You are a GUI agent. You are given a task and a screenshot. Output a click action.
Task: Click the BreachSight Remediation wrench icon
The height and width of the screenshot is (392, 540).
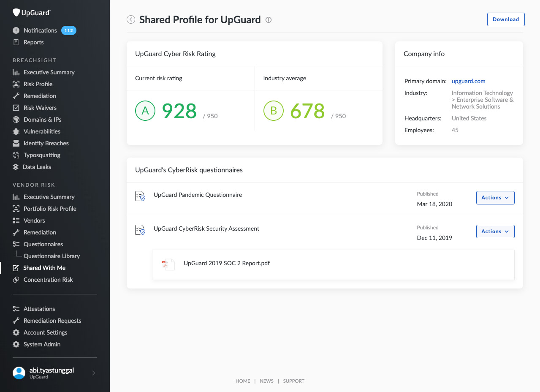tap(16, 96)
